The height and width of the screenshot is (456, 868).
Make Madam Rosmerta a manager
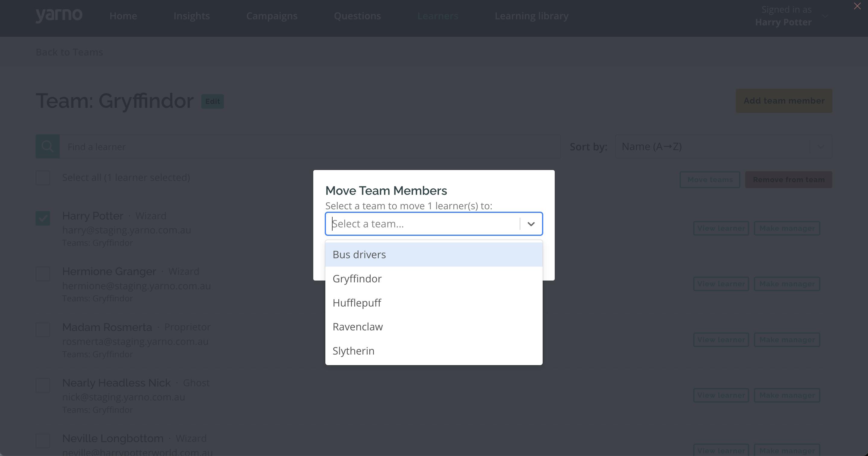[787, 340]
